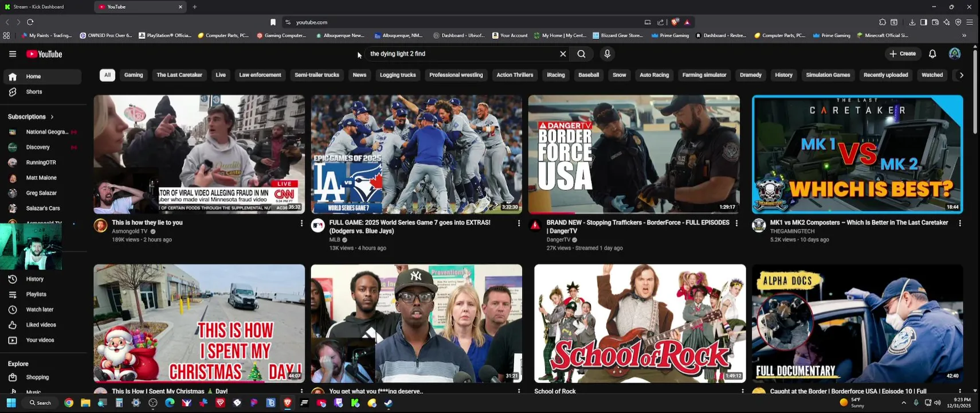Screen dimensions: 980x413
Task: Click the THEGAMINGTECH channel name
Action: click(x=792, y=231)
